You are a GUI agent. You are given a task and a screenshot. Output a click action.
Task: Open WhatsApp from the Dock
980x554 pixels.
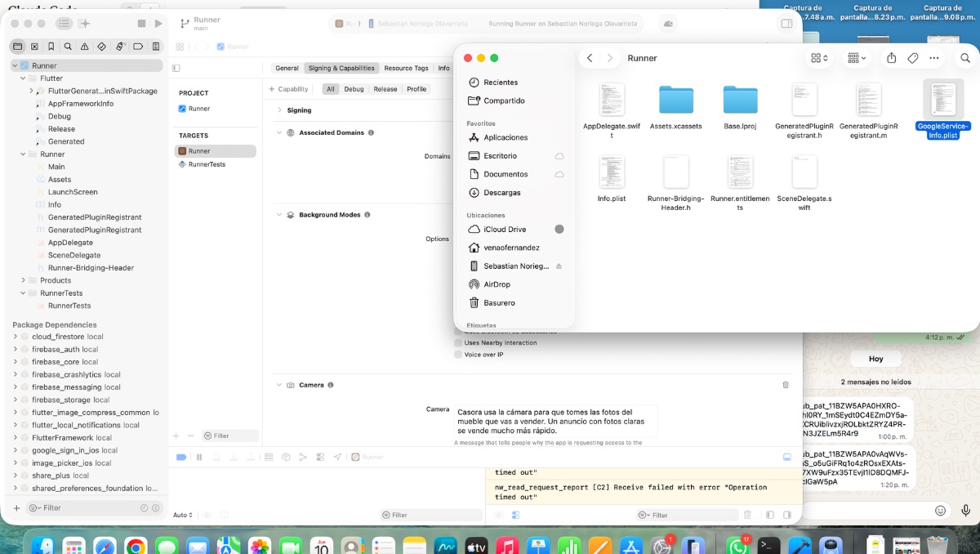click(737, 546)
